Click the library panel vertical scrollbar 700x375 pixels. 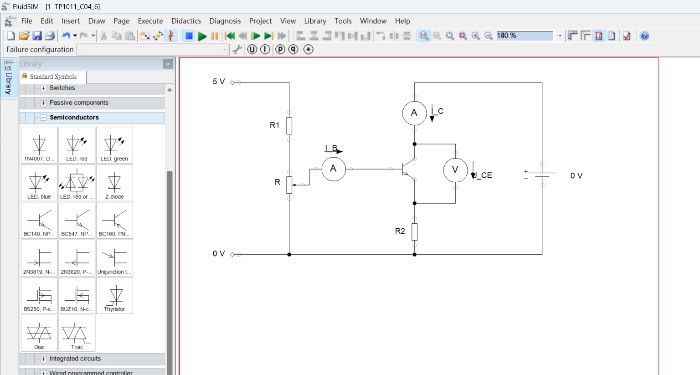click(170, 272)
